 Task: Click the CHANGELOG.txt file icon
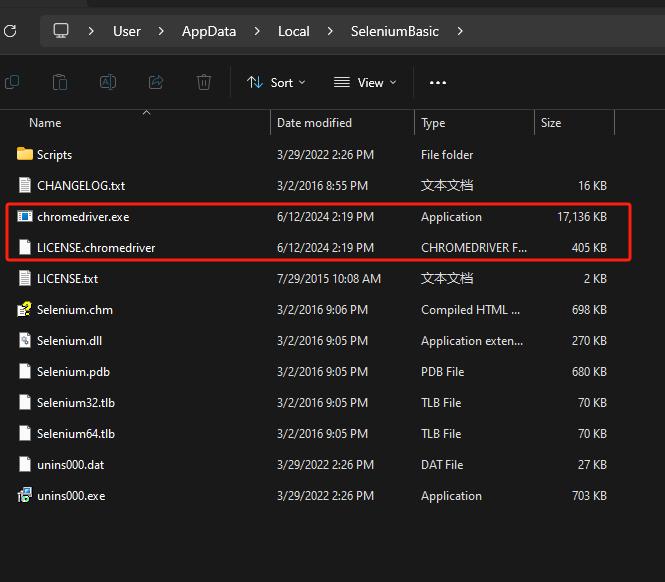click(x=25, y=185)
